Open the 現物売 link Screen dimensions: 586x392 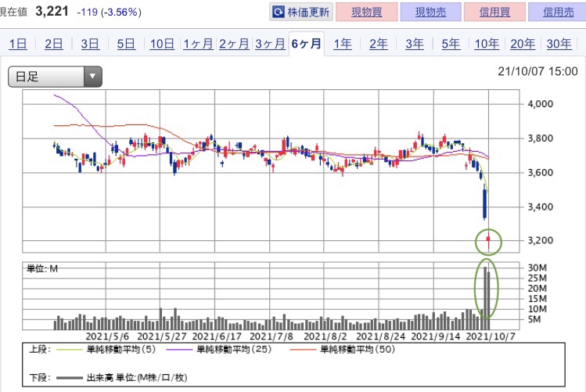pyautogui.click(x=430, y=12)
